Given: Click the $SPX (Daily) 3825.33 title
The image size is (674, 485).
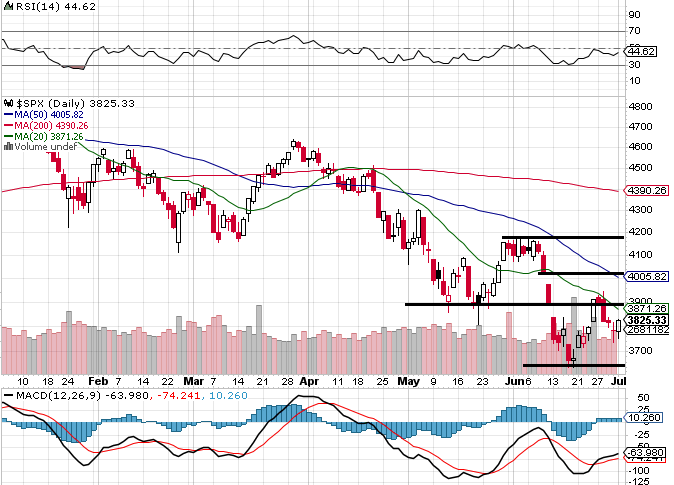Looking at the screenshot, I should point(76,103).
